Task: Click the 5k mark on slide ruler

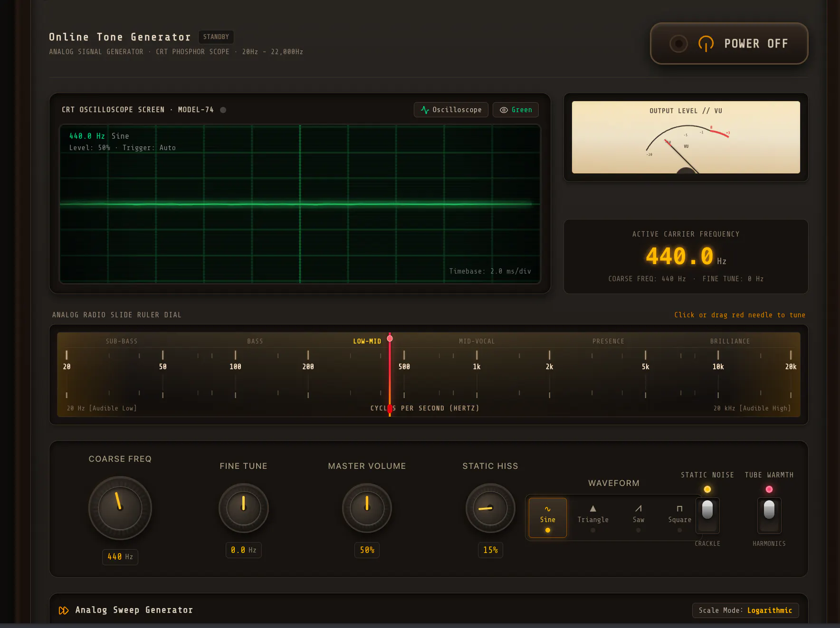Action: (x=645, y=367)
